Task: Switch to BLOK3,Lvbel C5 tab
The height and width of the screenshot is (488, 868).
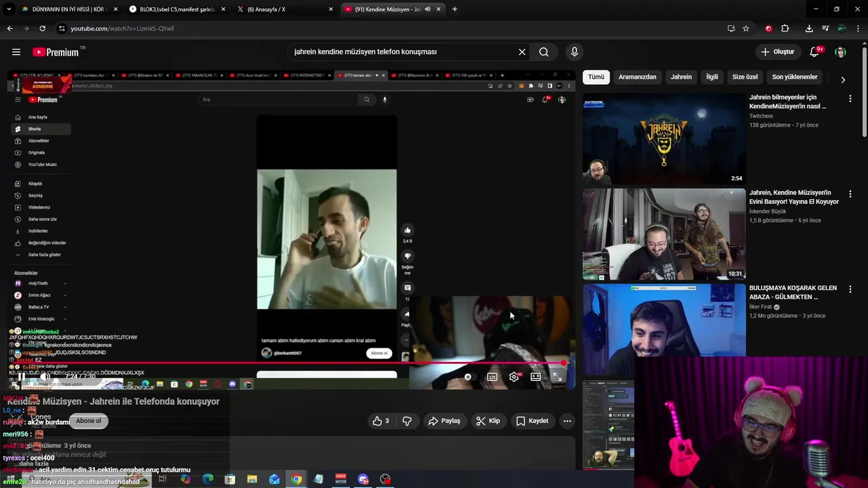Action: [x=178, y=9]
